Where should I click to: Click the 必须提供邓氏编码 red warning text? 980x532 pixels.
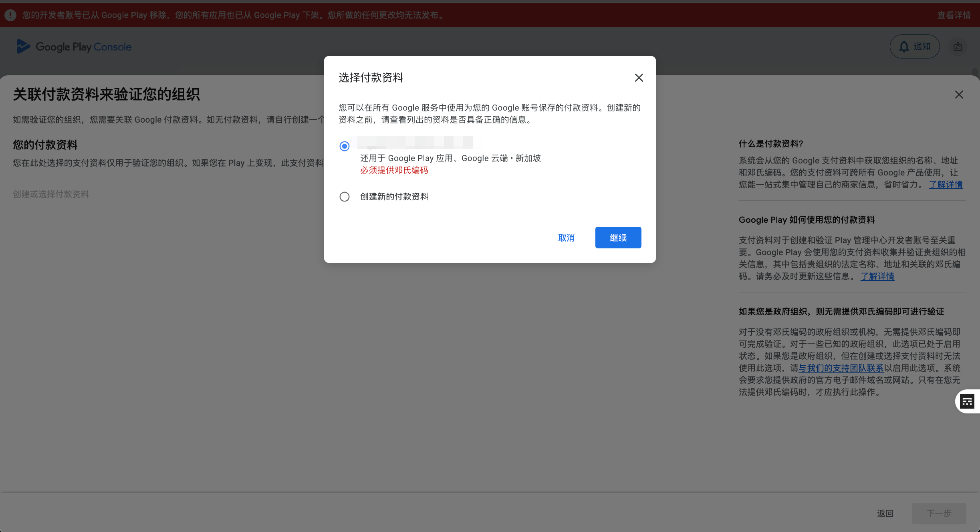[x=394, y=170]
